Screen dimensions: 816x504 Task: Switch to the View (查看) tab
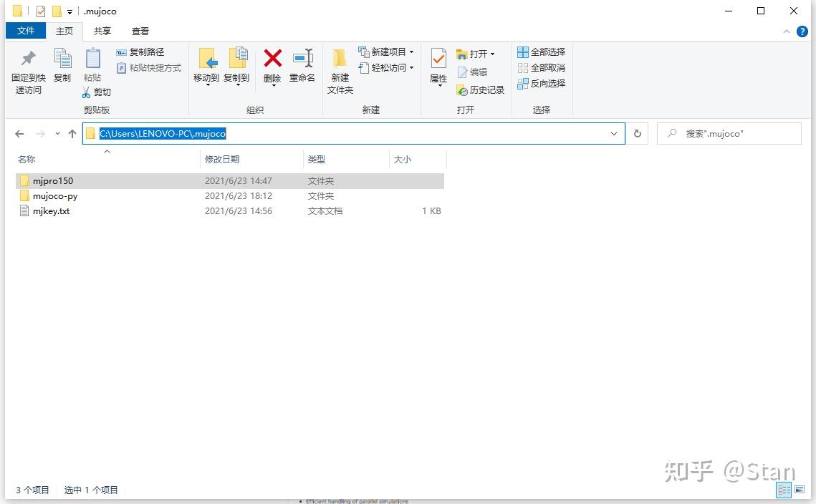(140, 31)
